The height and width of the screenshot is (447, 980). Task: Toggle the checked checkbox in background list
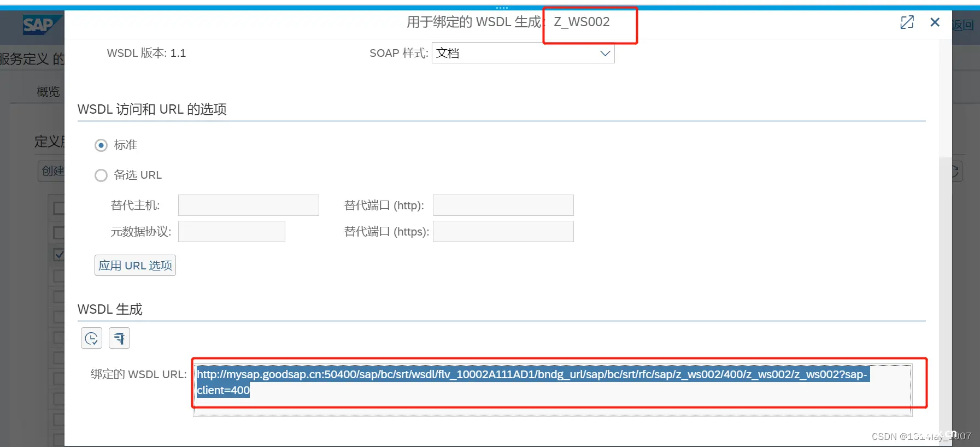(59, 255)
